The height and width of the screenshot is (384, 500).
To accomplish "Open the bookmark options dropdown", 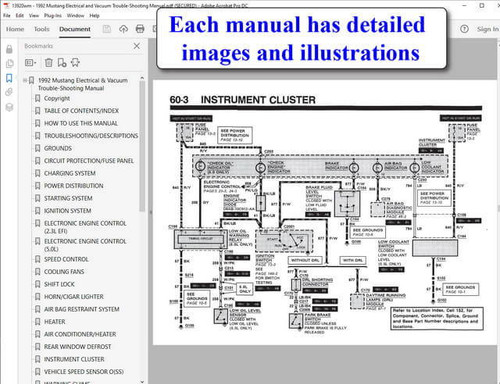I will (x=30, y=62).
